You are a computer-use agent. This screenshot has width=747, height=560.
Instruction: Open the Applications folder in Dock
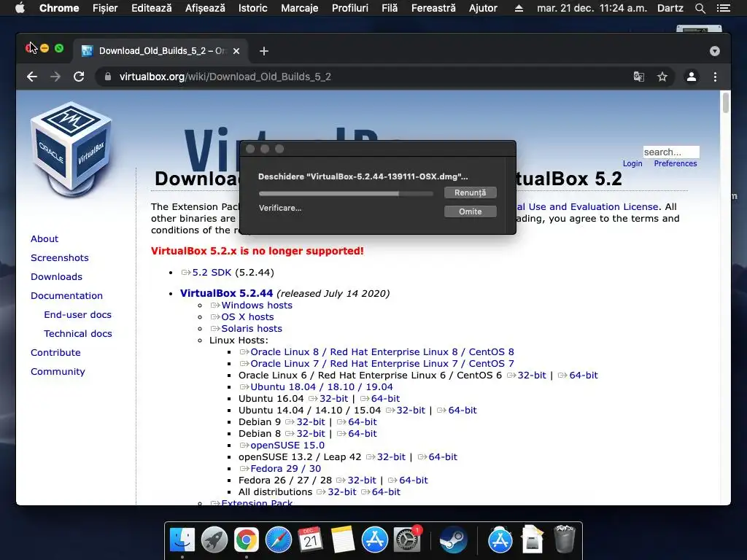click(500, 540)
